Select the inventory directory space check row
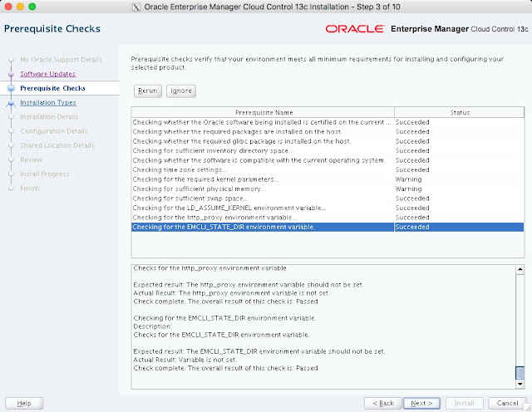The image size is (532, 412). [x=328, y=150]
